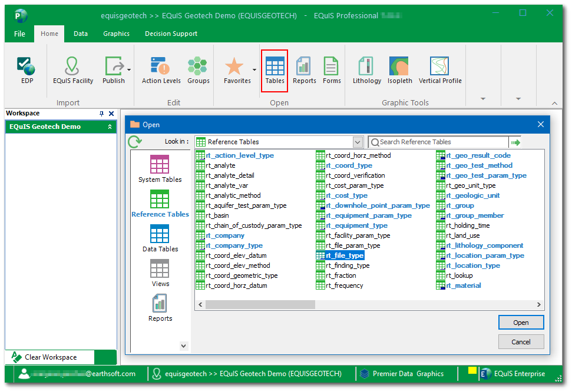Click the Groups ribbon icon

(198, 69)
